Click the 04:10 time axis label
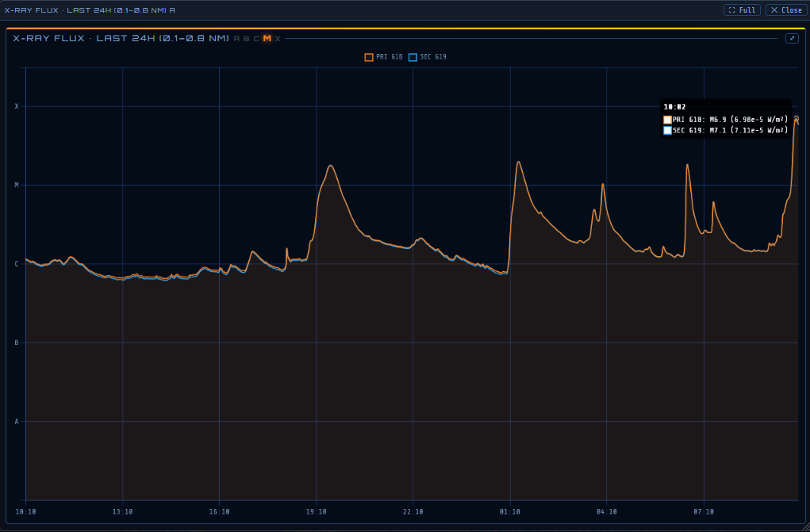The width and height of the screenshot is (810, 532). click(606, 512)
